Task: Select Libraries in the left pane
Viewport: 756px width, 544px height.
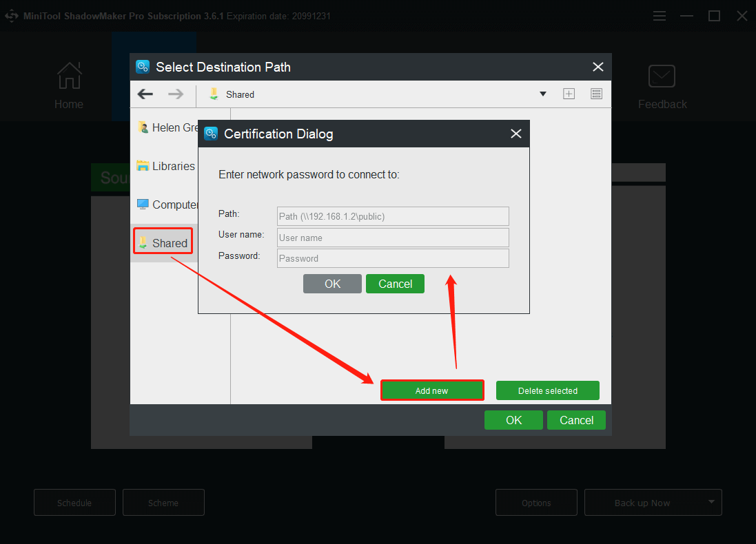Action: pos(166,166)
